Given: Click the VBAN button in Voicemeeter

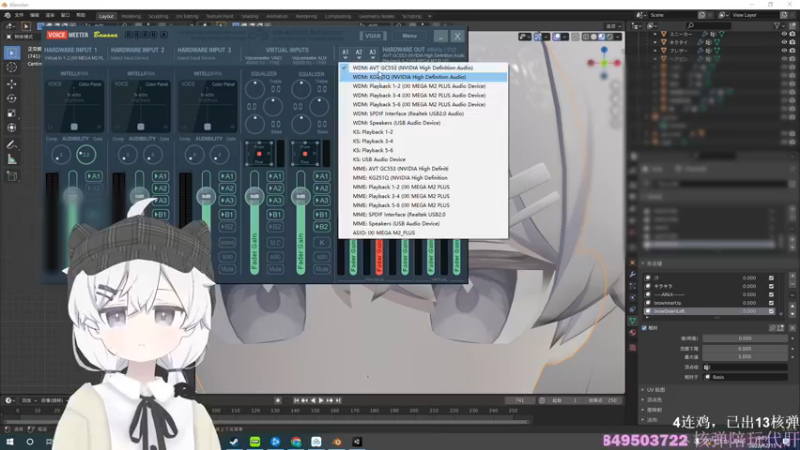Looking at the screenshot, I should click(373, 36).
